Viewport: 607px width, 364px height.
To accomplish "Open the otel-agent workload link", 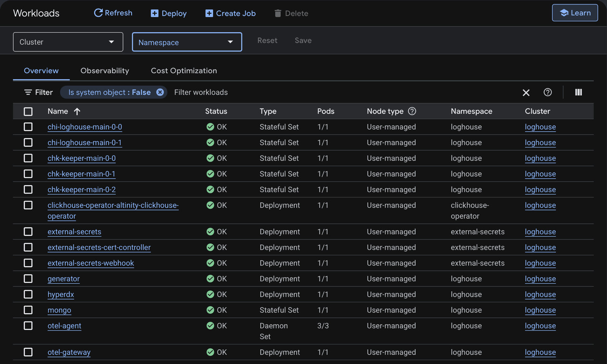I will (x=64, y=326).
